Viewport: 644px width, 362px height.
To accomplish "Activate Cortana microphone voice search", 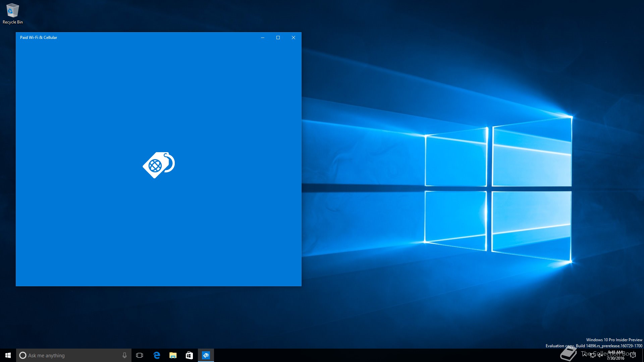I will click(124, 355).
